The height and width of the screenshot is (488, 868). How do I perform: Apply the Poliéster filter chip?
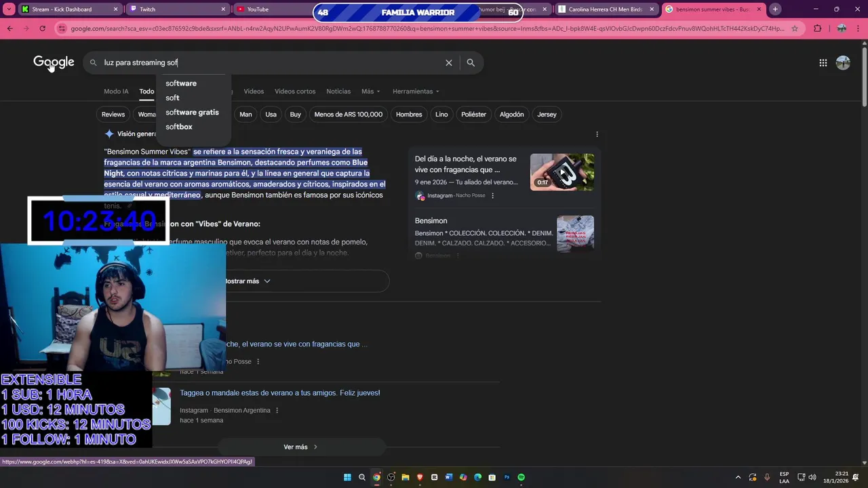473,115
